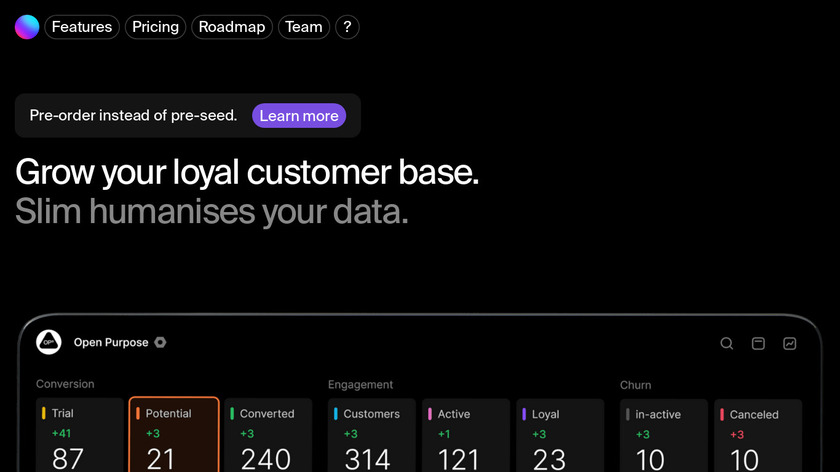Click the 314 customers count
Screen dimensions: 840x472
(368, 460)
